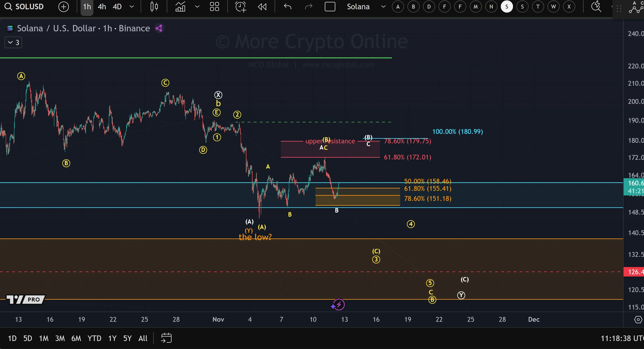Click the All date range button
644x349 pixels.
point(143,338)
